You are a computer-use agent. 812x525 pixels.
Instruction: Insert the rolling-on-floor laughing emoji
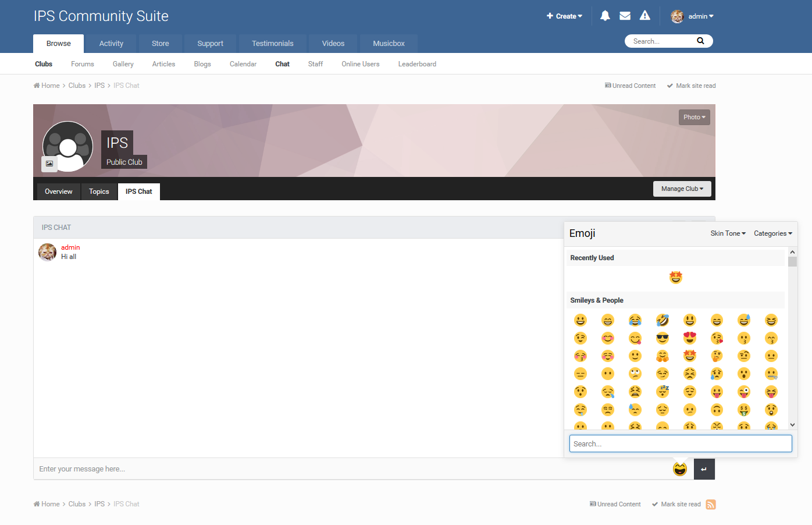(663, 320)
